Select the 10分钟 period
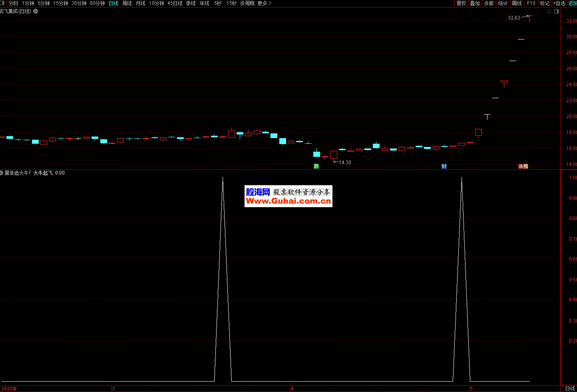The width and height of the screenshot is (577, 392). (157, 3)
